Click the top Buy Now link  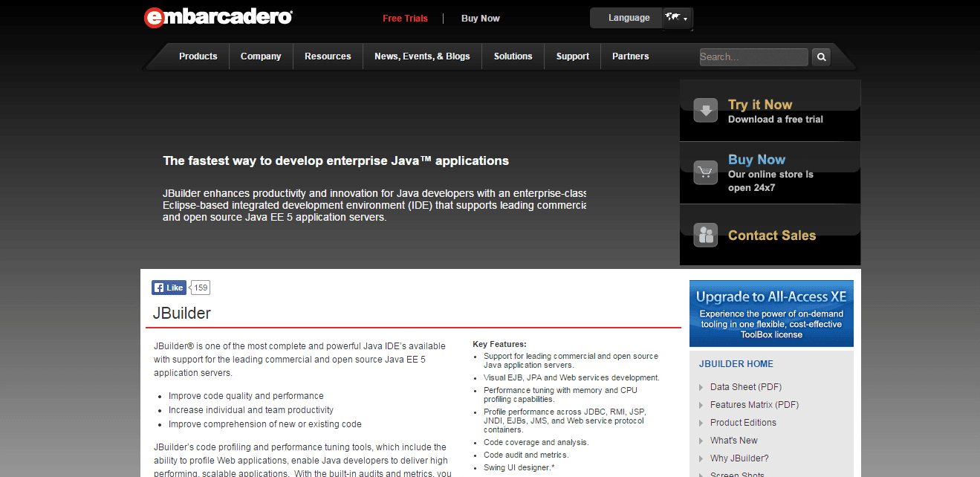[x=481, y=19]
